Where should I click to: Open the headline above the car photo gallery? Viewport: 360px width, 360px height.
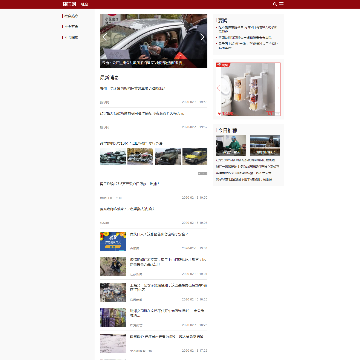(131, 144)
